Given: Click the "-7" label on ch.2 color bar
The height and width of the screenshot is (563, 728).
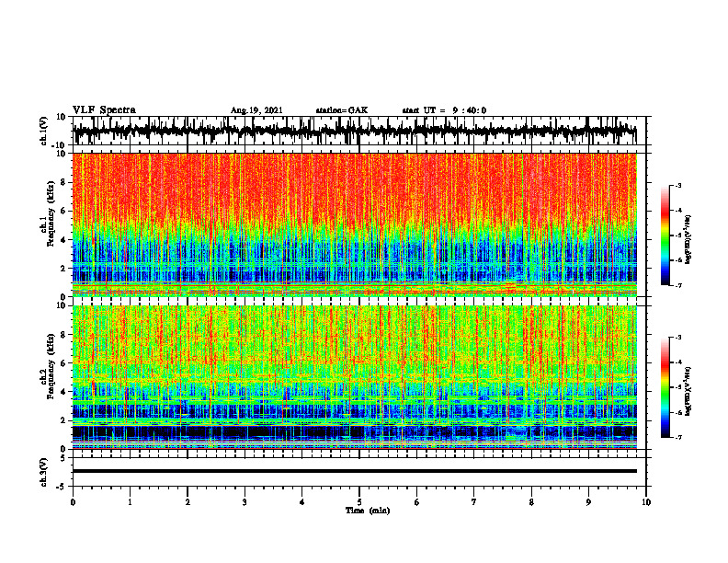Looking at the screenshot, I should click(x=678, y=438).
